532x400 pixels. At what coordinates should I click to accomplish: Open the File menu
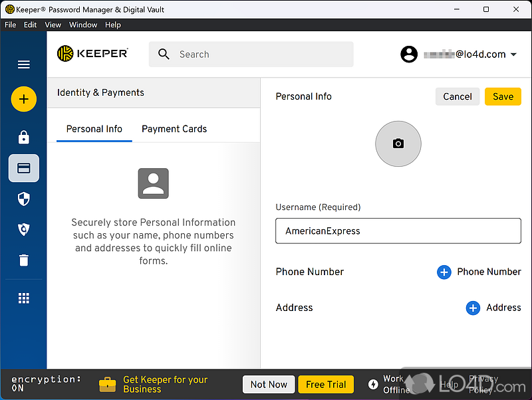pyautogui.click(x=10, y=25)
